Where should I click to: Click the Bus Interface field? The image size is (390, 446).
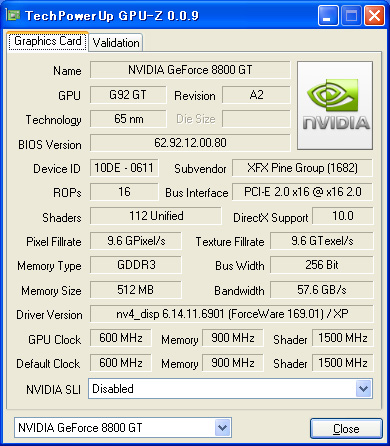[x=302, y=192]
